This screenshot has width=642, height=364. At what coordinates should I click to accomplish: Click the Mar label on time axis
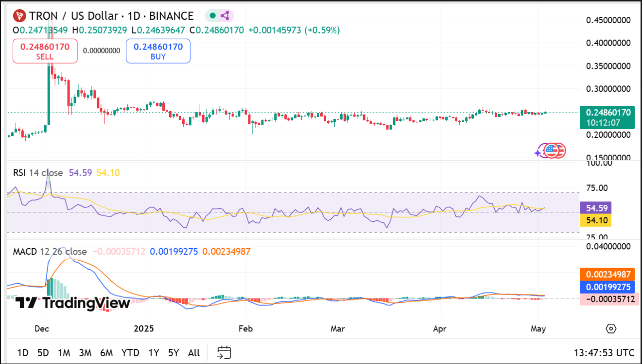(338, 329)
